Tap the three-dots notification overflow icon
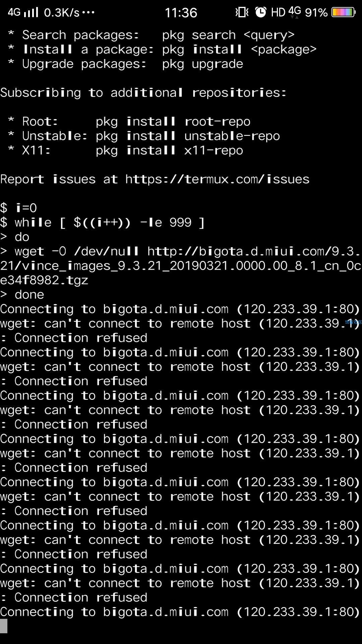362x644 pixels. 88,13
